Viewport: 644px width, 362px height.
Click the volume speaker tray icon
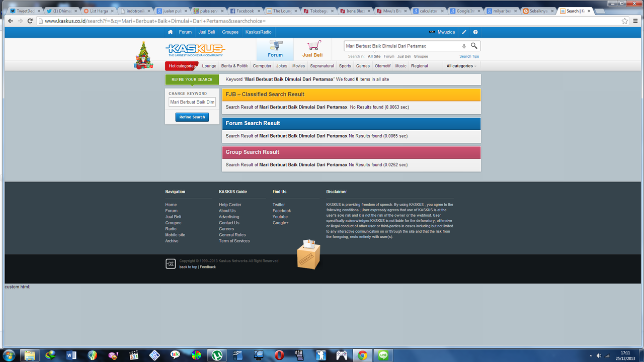point(599,355)
